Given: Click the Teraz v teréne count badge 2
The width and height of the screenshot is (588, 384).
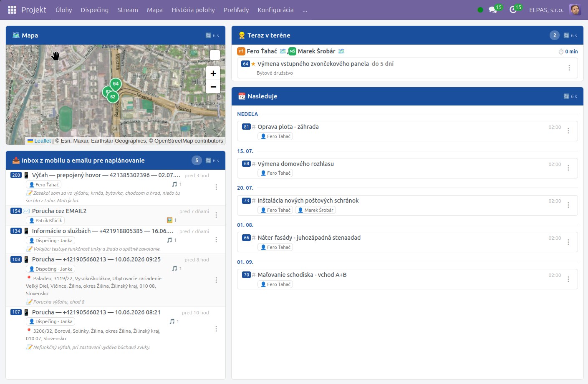Looking at the screenshot, I should 555,35.
